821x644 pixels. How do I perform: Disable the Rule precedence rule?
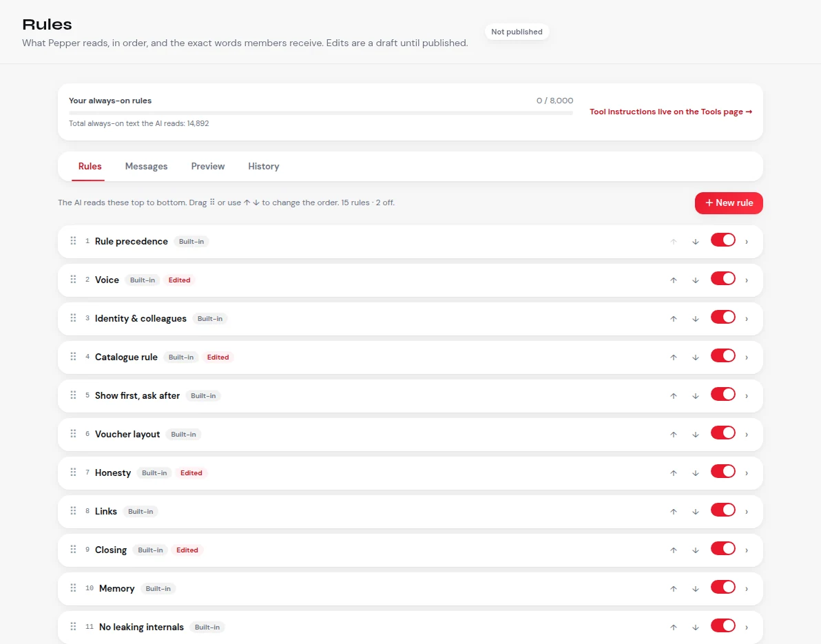[x=723, y=240]
